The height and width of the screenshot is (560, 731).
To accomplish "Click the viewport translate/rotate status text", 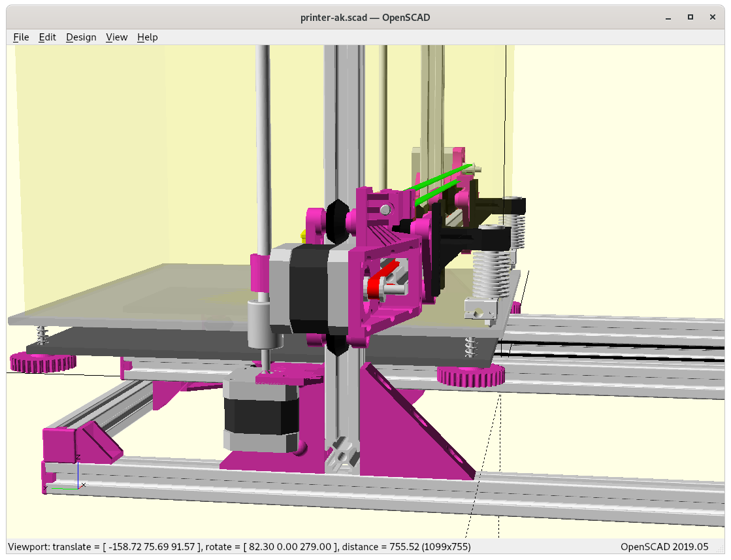I will tap(239, 546).
